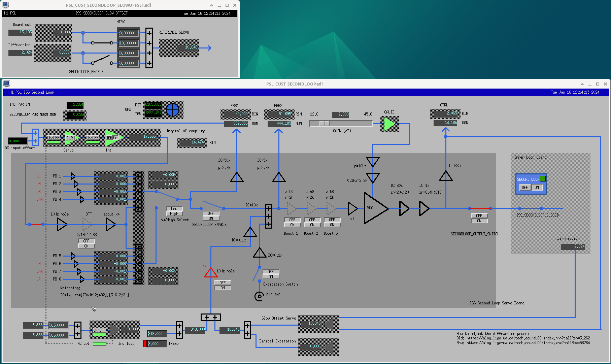The image size is (611, 364).
Task: Click the green Servo amplifier triangle
Action: [x=72, y=137]
